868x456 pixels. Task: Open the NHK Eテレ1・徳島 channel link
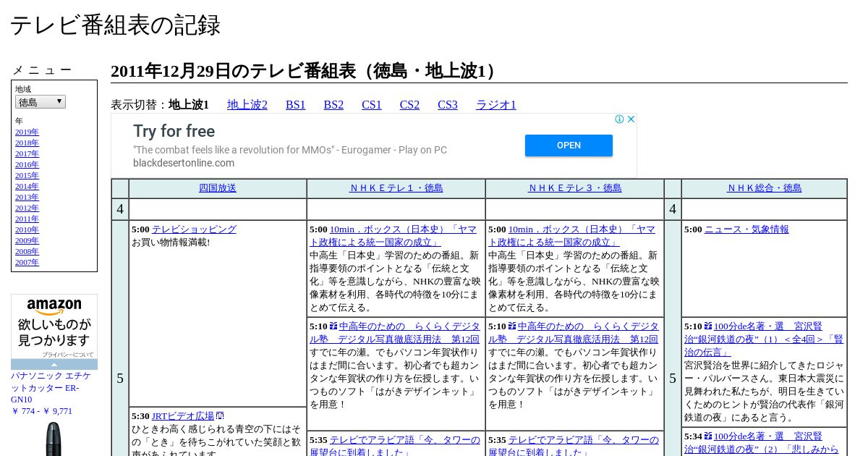click(x=396, y=188)
